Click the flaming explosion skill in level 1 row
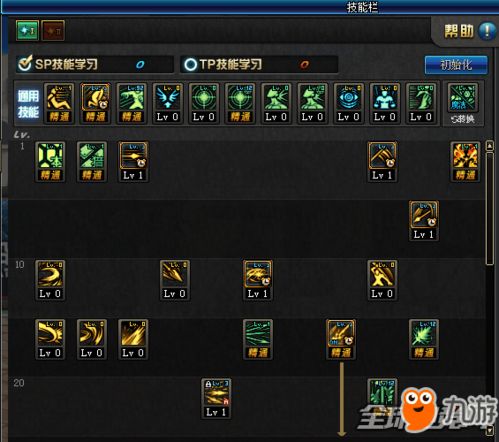499x442 pixels. pyautogui.click(x=465, y=162)
